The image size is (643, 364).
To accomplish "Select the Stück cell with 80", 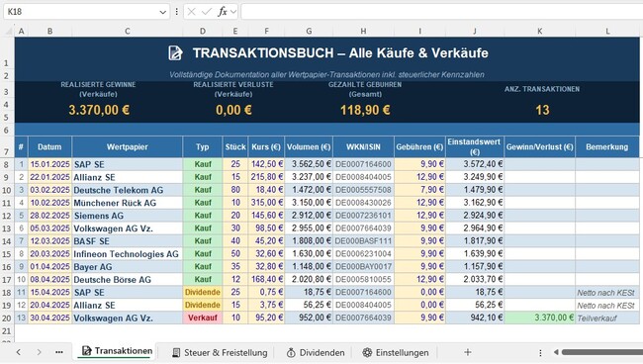I will tap(235, 190).
